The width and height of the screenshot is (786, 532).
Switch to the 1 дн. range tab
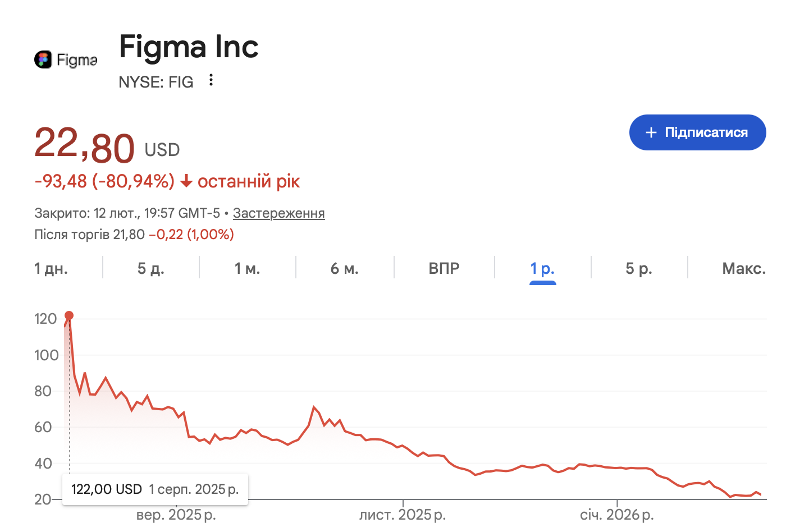(x=51, y=269)
